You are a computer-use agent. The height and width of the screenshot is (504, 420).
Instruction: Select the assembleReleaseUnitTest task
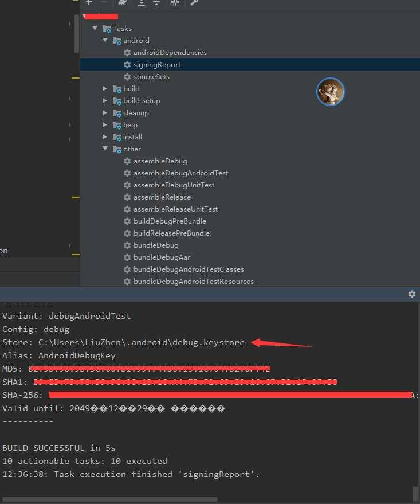pyautogui.click(x=175, y=209)
